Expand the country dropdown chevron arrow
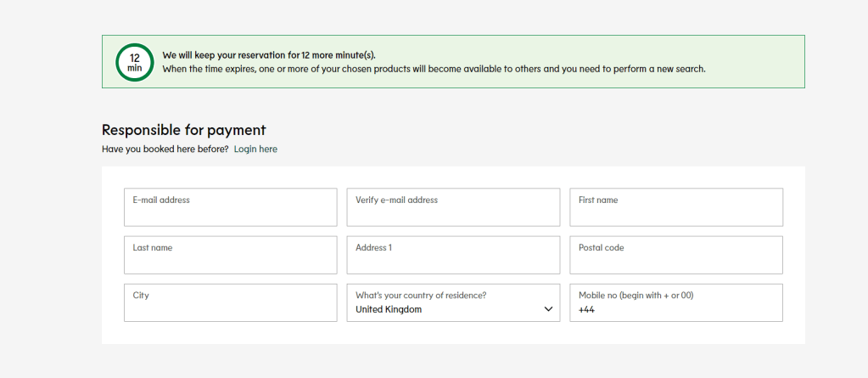Screen dimensions: 868x378 tap(548, 309)
